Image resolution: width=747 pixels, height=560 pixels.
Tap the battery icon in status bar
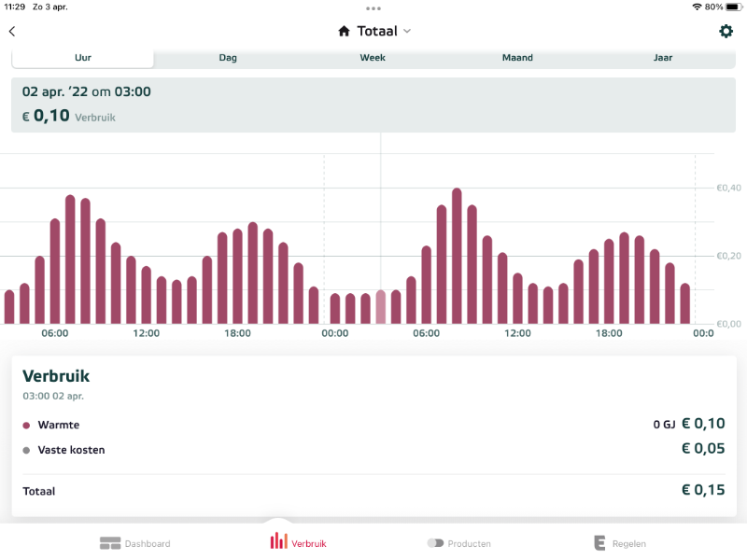(733, 7)
